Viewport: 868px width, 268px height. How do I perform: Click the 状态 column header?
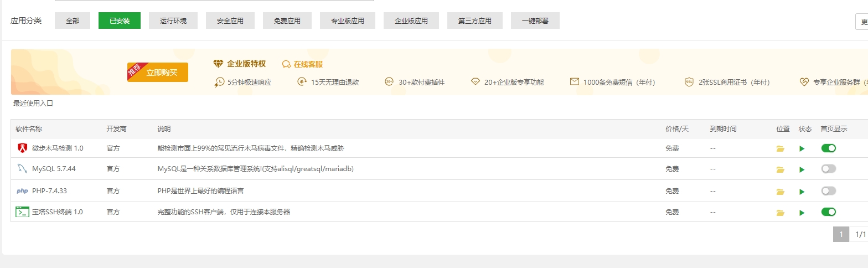click(805, 129)
